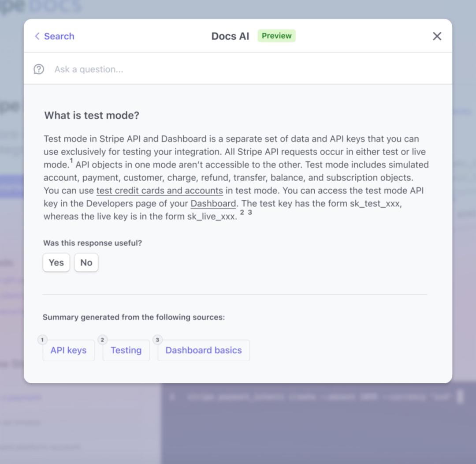Focus the Ask a question input field
The width and height of the screenshot is (476, 464).
pyautogui.click(x=243, y=69)
